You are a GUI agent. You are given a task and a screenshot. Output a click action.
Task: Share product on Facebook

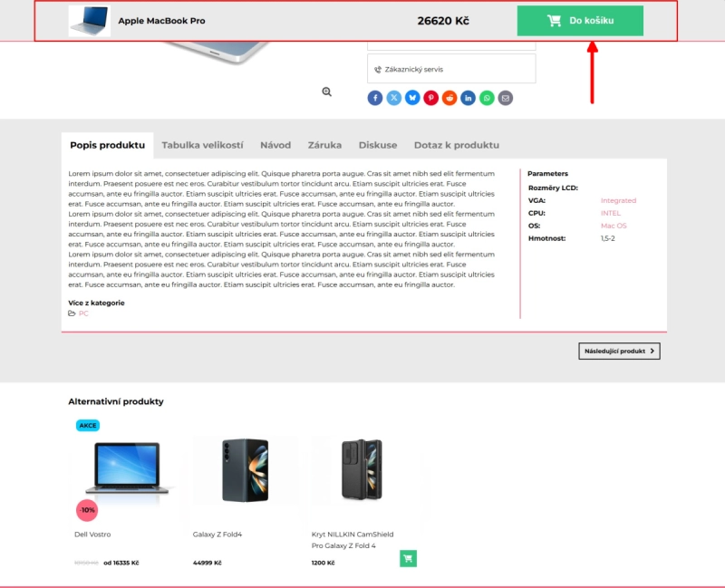pyautogui.click(x=375, y=98)
